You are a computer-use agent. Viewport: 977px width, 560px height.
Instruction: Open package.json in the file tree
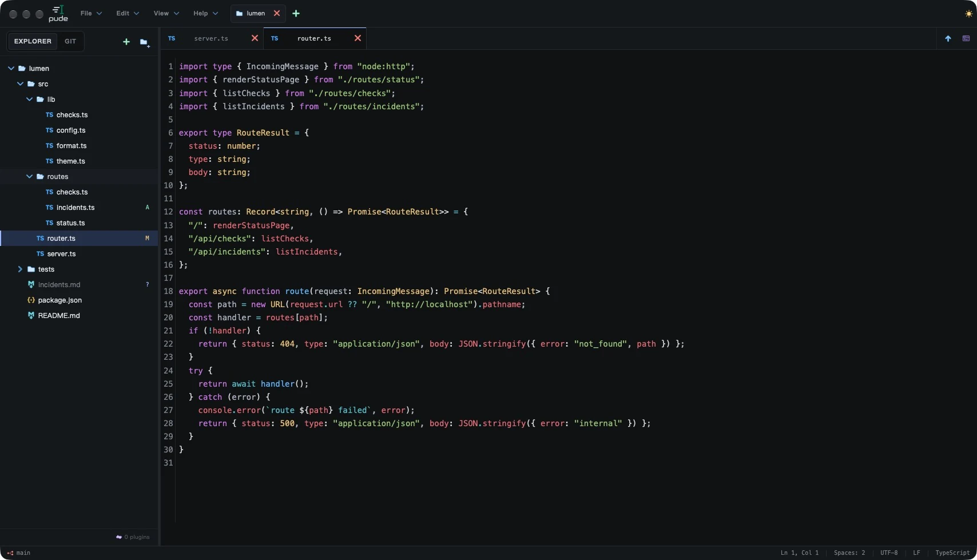point(79,300)
